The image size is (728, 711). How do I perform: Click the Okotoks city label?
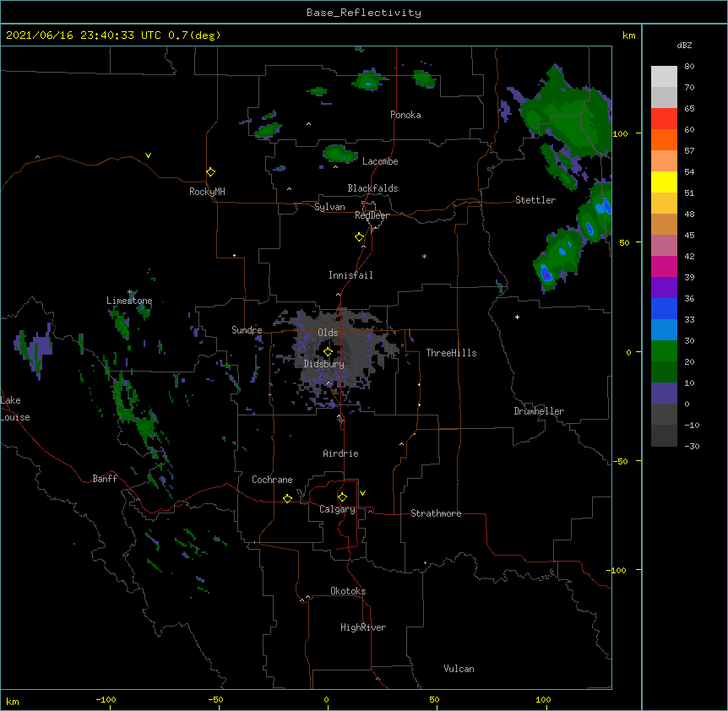tap(348, 591)
